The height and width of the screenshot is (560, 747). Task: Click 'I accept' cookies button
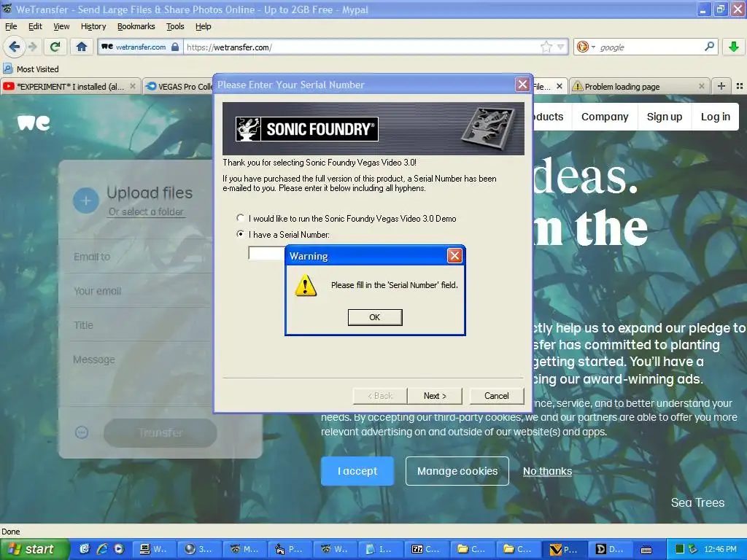pyautogui.click(x=357, y=471)
